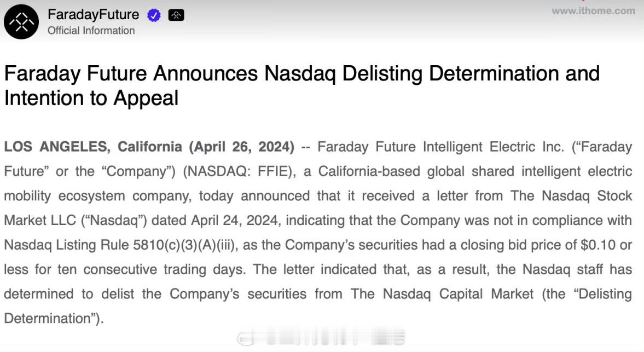This screenshot has width=644, height=352.
Task: Click the $0.10 bid price figure
Action: (598, 245)
